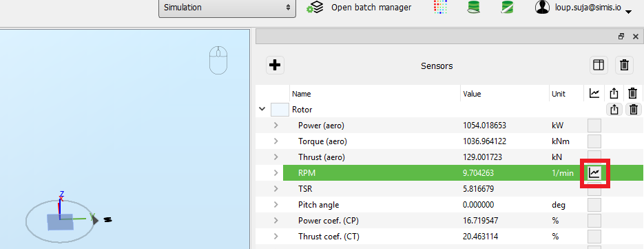This screenshot has width=644, height=249.
Task: Click the green database icon
Action: [x=475, y=8]
